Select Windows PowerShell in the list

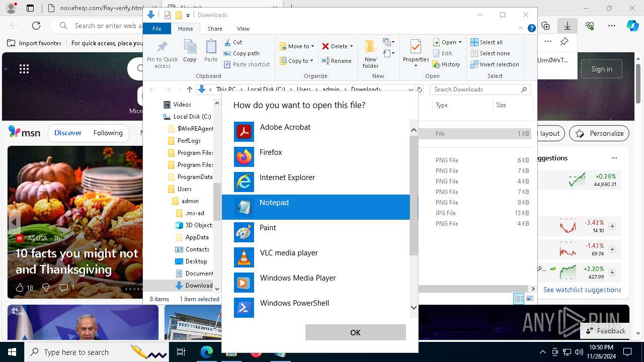pos(319,307)
